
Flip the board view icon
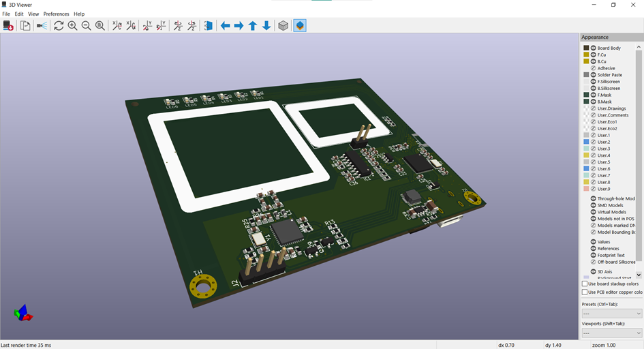[x=208, y=26]
